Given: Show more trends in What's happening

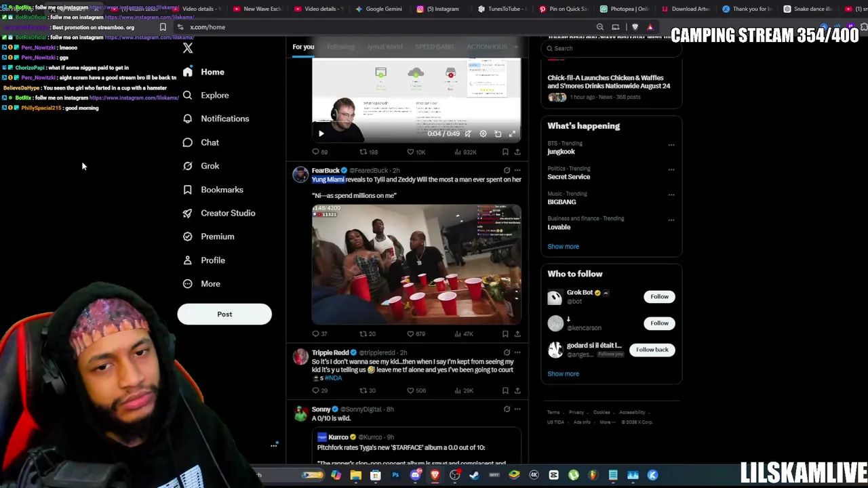Looking at the screenshot, I should tap(564, 247).
